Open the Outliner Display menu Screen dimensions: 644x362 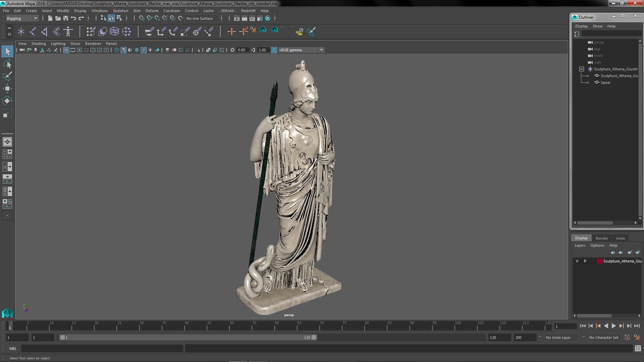pos(581,26)
